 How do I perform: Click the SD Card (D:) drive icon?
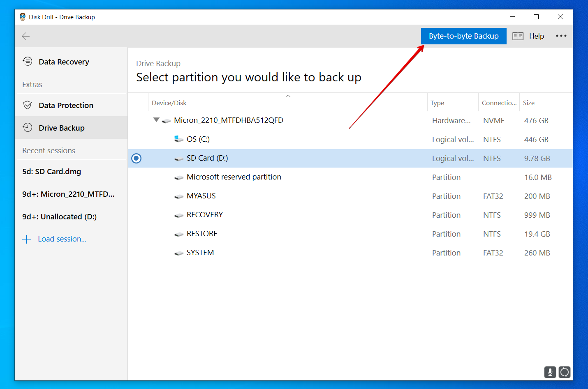pos(179,159)
